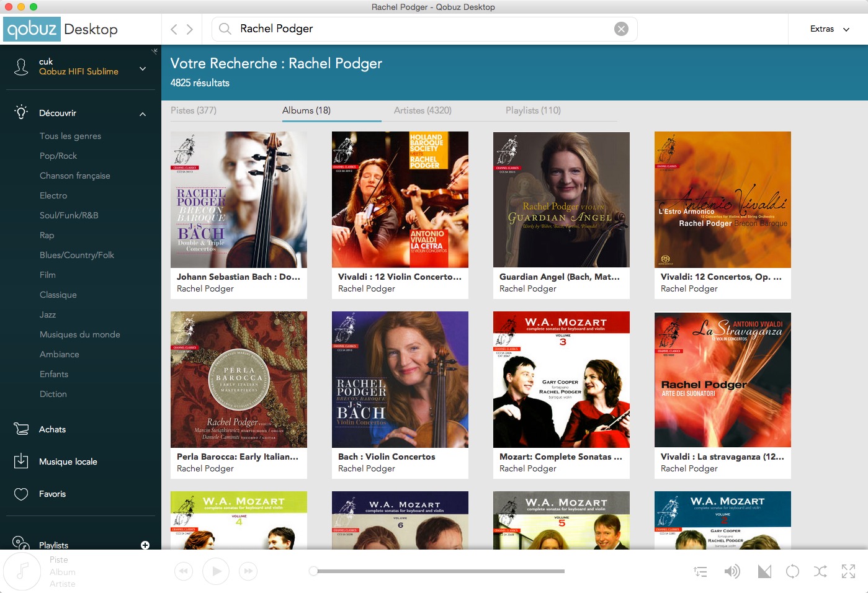Open Musique locale download icon

21,461
